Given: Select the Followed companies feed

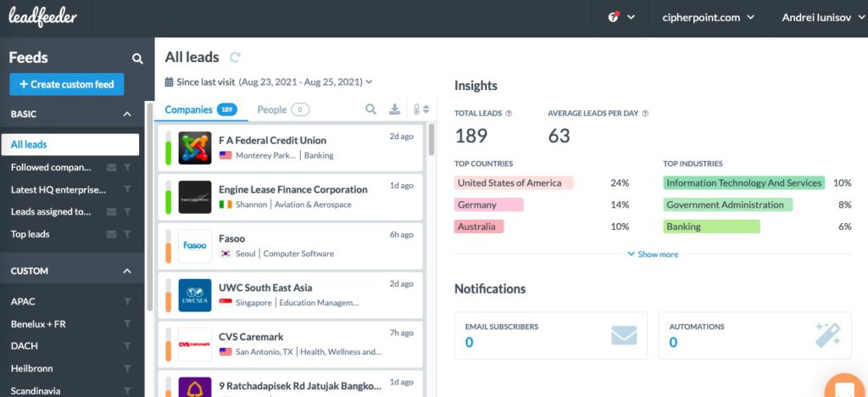Looking at the screenshot, I should pyautogui.click(x=51, y=167).
